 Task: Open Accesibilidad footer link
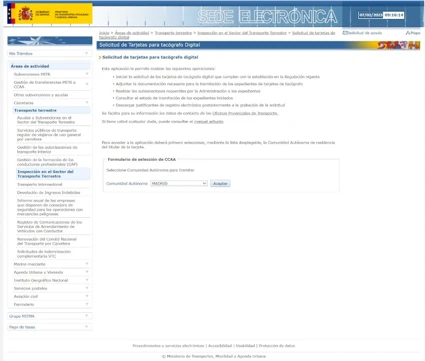(220, 346)
